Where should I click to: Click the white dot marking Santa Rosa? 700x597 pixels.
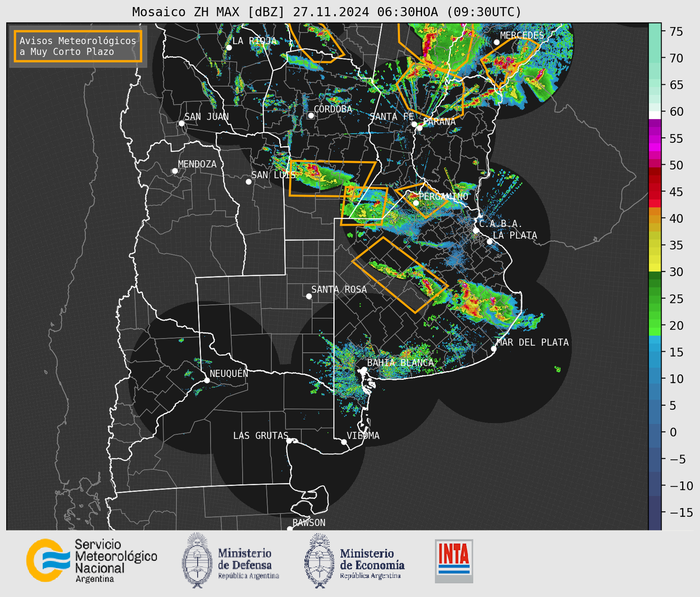tap(309, 296)
